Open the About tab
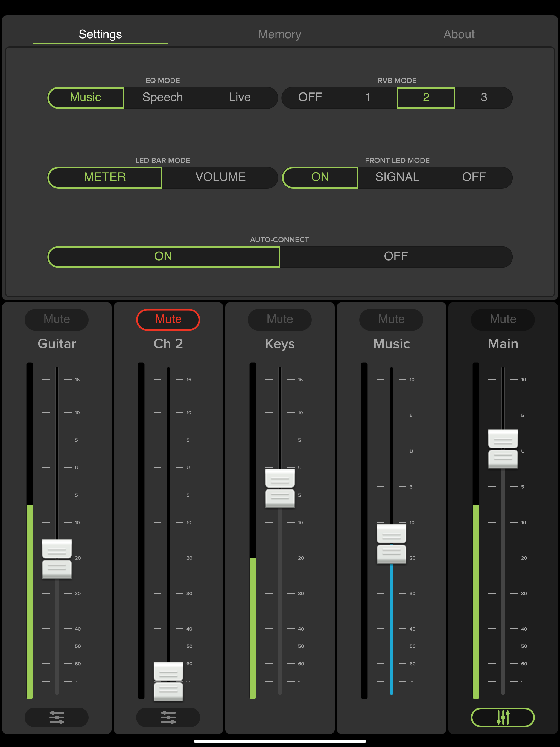The image size is (560, 747). pyautogui.click(x=459, y=34)
